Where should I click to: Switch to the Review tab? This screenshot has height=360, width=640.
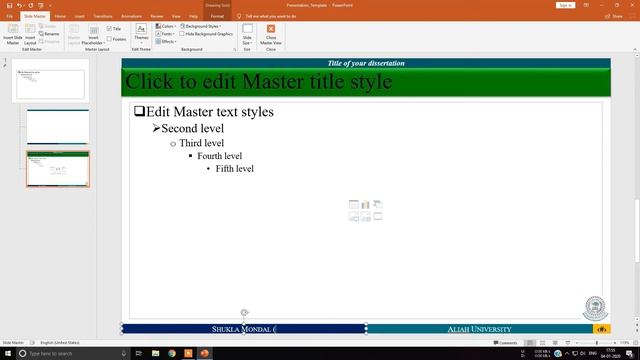point(157,16)
